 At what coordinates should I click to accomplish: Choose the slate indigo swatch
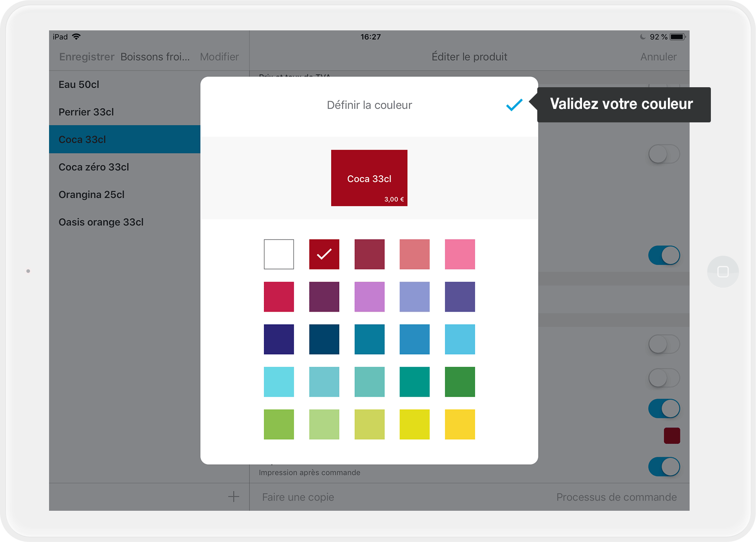click(460, 297)
